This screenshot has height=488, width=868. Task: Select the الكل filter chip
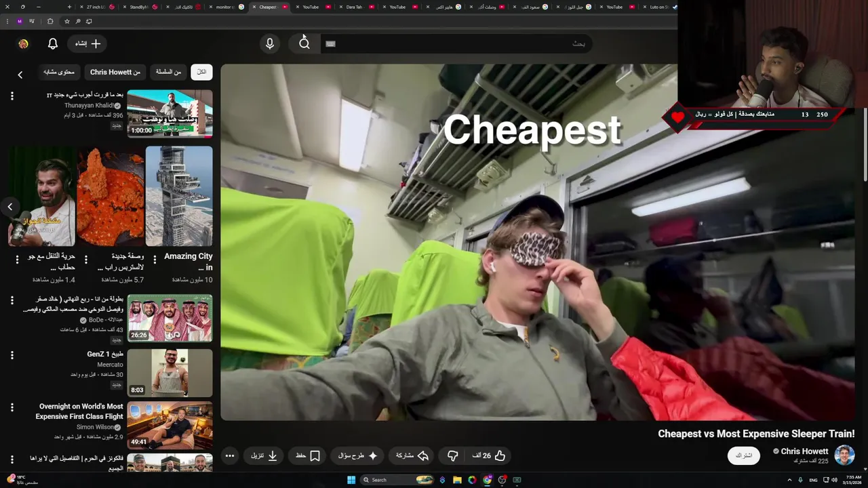[201, 72]
